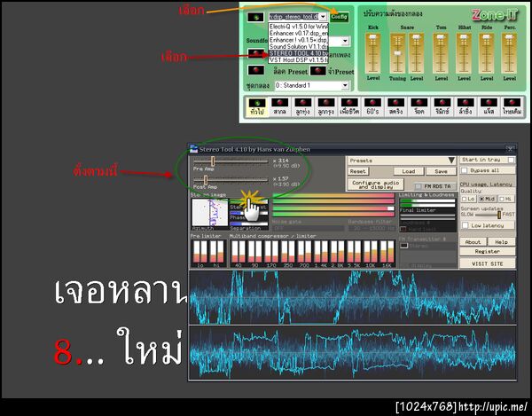Click the lower waveform scope display
This screenshot has height=416, width=532.
(352, 352)
